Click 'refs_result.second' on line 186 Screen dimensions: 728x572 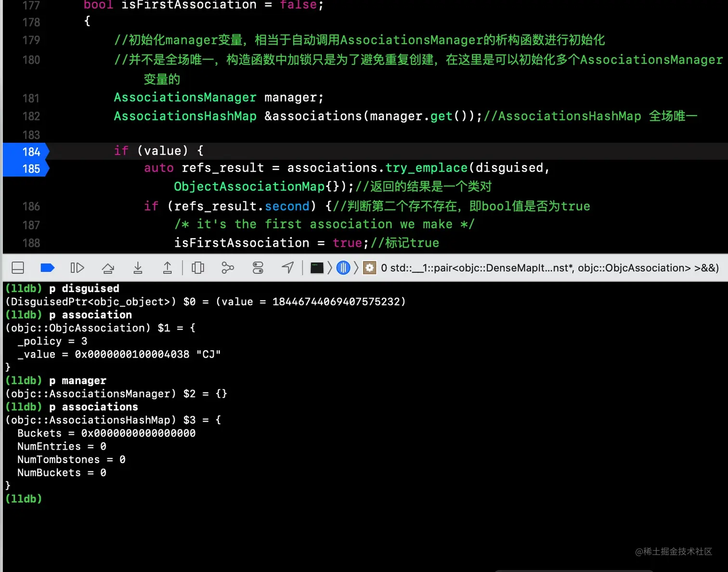242,206
